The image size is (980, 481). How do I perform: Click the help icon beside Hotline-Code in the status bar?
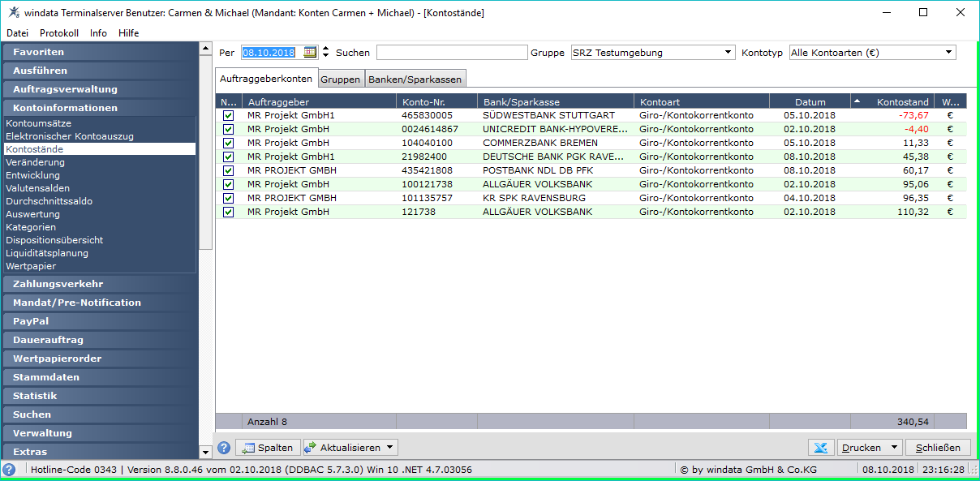(x=9, y=470)
